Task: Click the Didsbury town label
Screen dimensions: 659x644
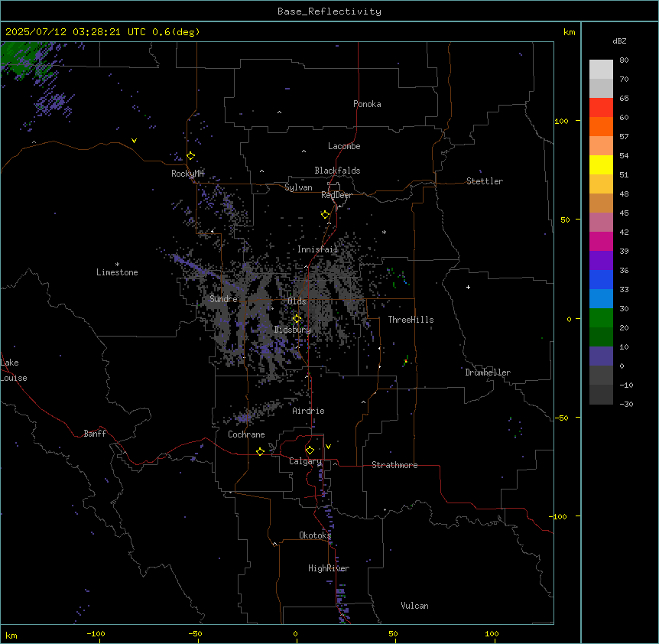Action: tap(293, 330)
